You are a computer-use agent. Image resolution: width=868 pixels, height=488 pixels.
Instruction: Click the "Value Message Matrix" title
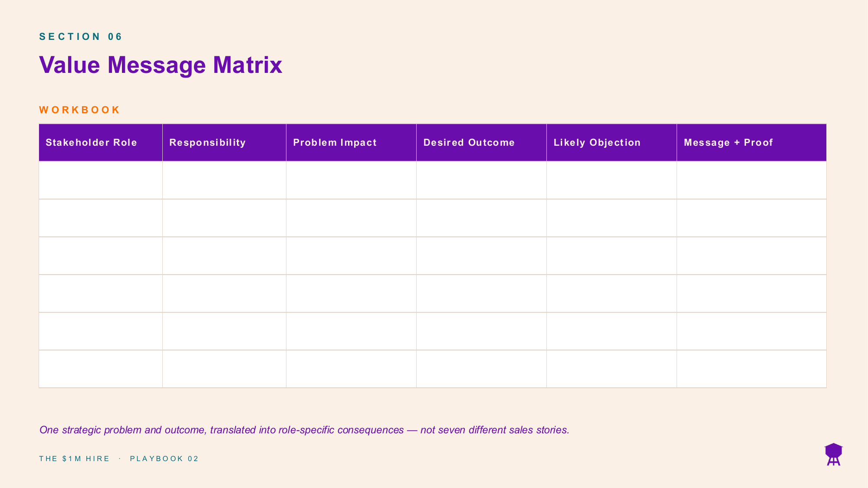tap(161, 65)
